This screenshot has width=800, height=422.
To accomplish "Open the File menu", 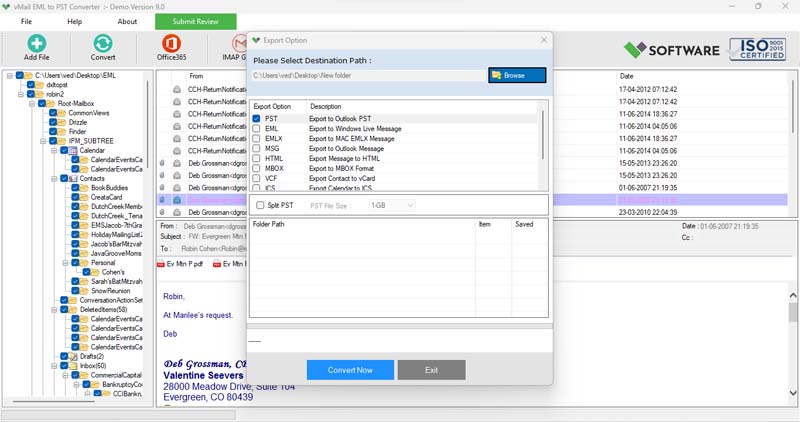I will point(27,21).
